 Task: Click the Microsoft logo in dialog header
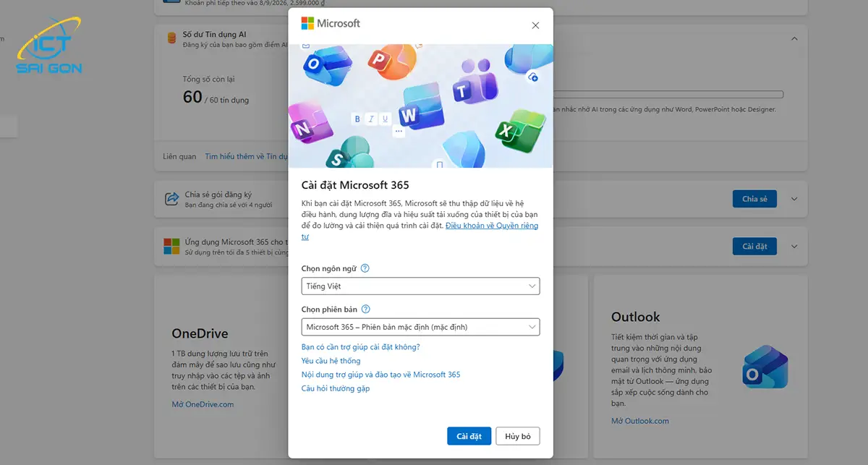click(x=331, y=23)
